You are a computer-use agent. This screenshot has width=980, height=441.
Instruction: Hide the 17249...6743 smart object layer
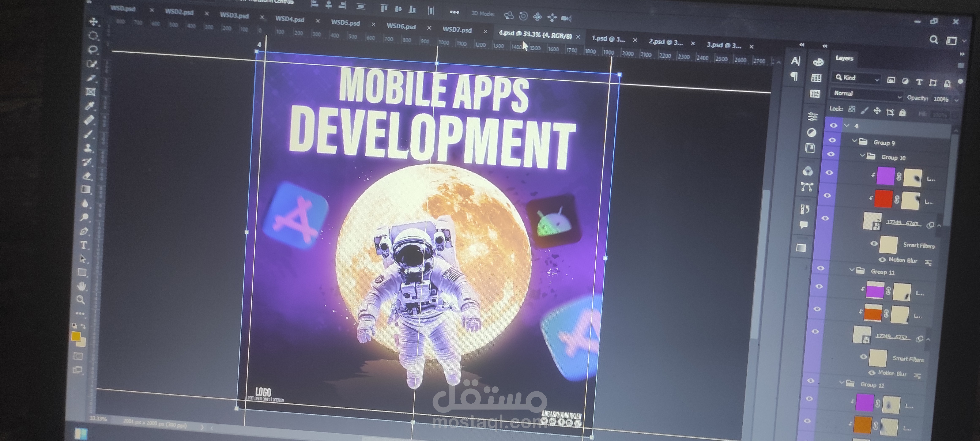click(x=825, y=218)
